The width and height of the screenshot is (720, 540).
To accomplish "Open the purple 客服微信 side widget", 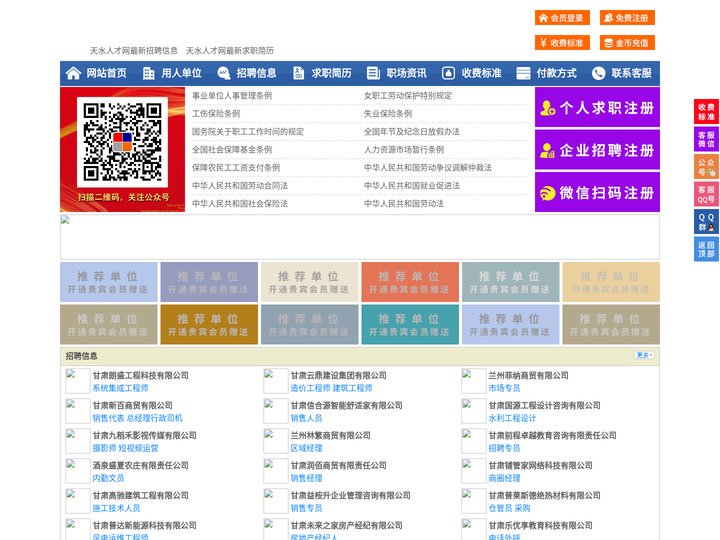I will click(x=706, y=139).
